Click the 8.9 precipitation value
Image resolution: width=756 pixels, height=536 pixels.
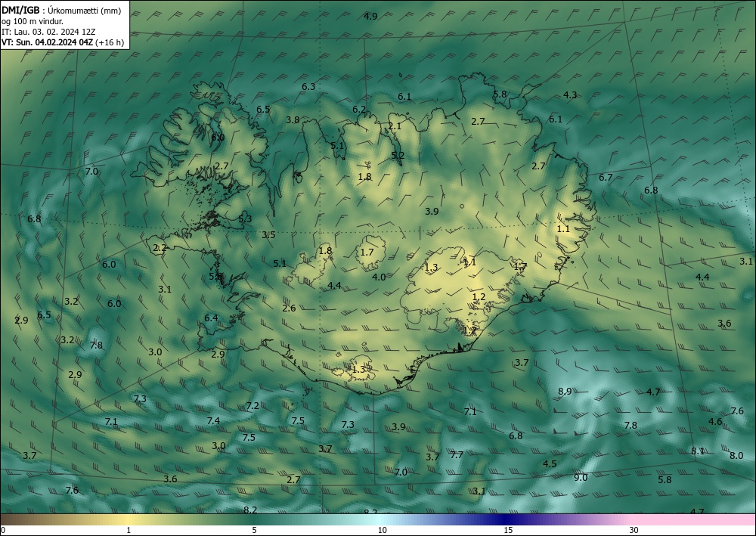(x=565, y=392)
